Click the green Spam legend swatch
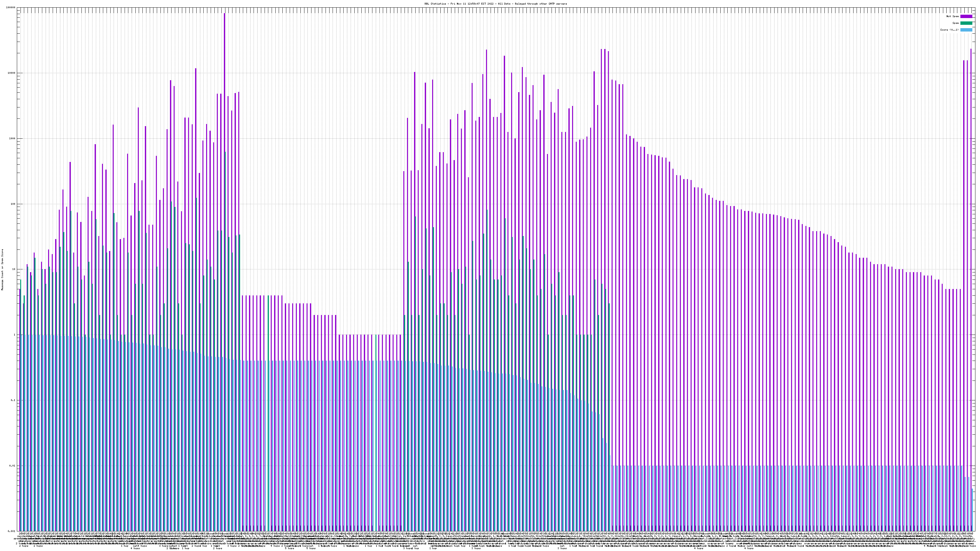 coord(966,23)
